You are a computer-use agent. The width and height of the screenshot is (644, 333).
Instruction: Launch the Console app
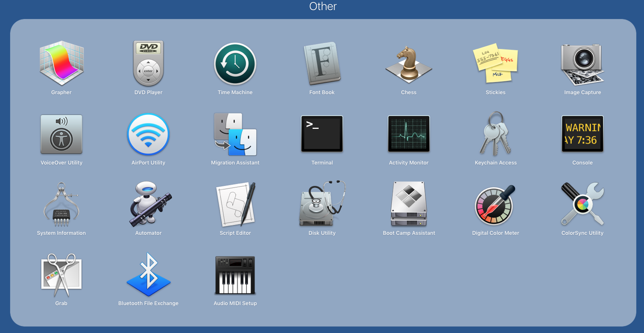click(x=582, y=134)
